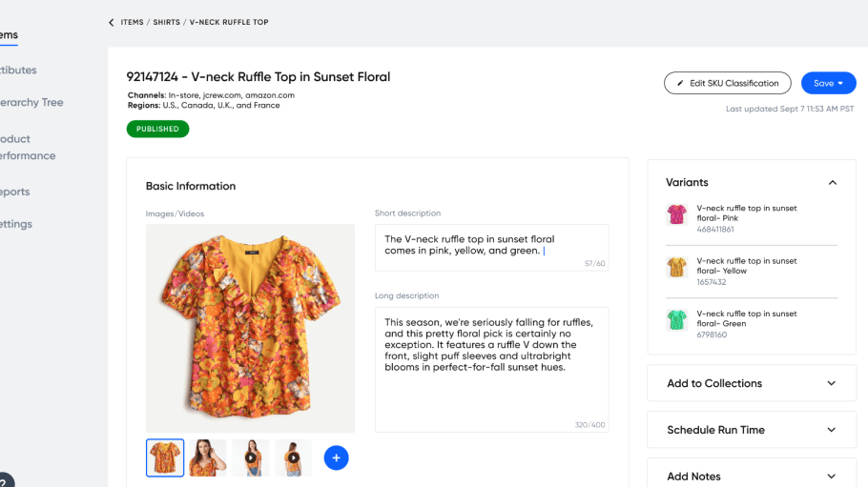Collapse the Variants panel
The height and width of the screenshot is (487, 868).
point(832,183)
